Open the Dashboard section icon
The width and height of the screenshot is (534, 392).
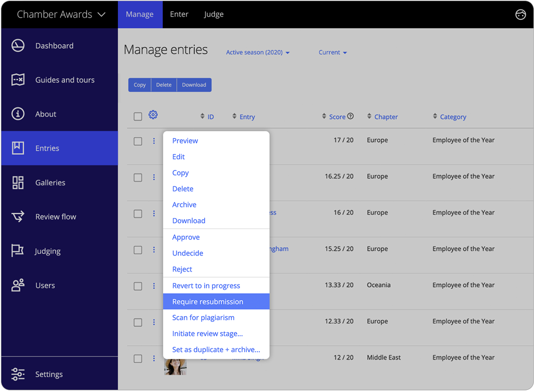click(18, 46)
